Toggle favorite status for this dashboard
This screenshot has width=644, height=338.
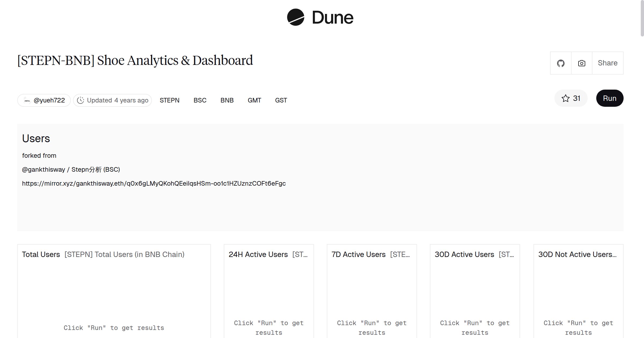click(x=571, y=98)
